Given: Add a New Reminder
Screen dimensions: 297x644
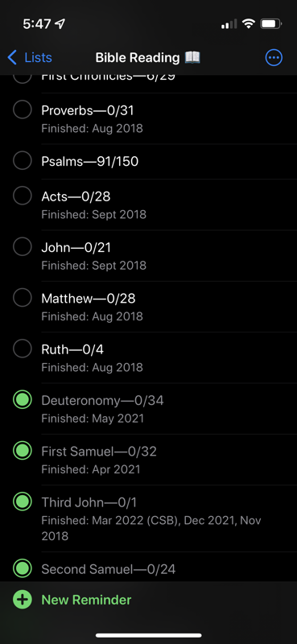Looking at the screenshot, I should 86,600.
